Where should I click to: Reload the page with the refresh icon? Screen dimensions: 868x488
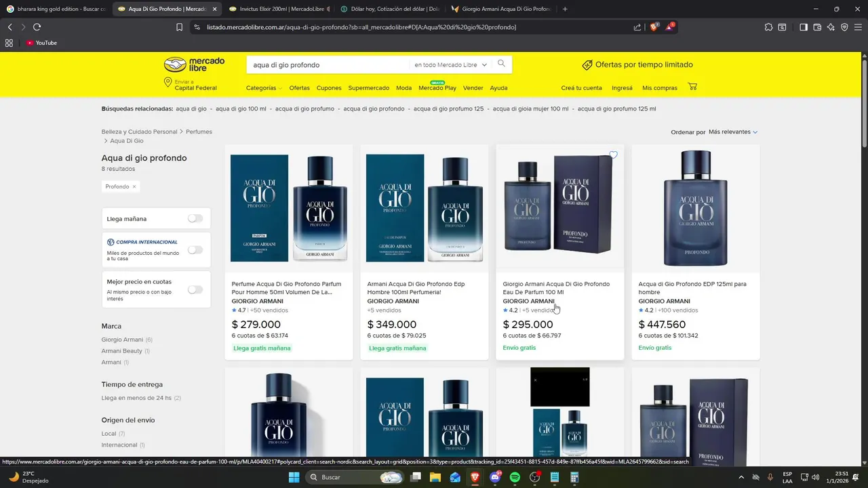click(37, 27)
